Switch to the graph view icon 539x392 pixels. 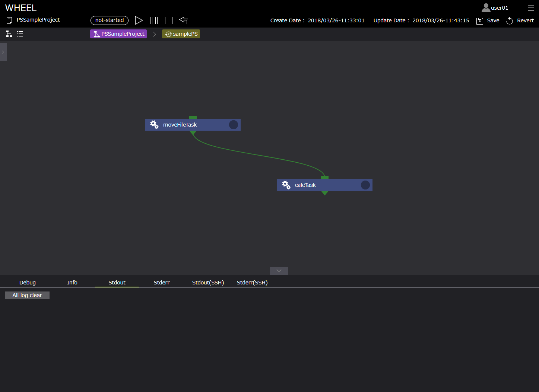point(9,34)
